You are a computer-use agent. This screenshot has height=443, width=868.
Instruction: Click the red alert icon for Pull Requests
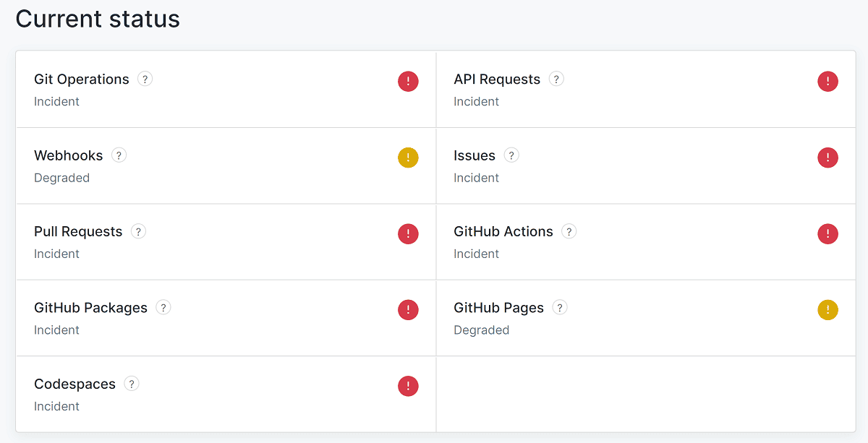point(408,233)
